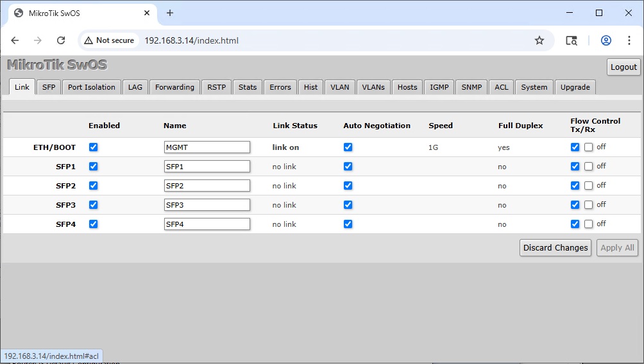Open a new browser tab

(169, 13)
